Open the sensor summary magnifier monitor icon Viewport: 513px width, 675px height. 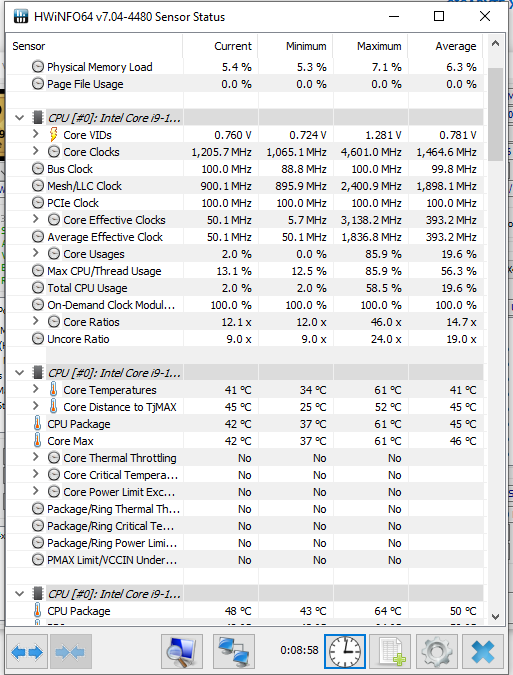[182, 652]
